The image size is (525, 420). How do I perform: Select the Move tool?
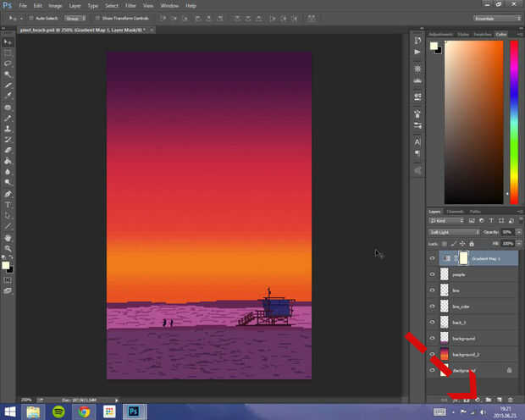tap(8, 41)
